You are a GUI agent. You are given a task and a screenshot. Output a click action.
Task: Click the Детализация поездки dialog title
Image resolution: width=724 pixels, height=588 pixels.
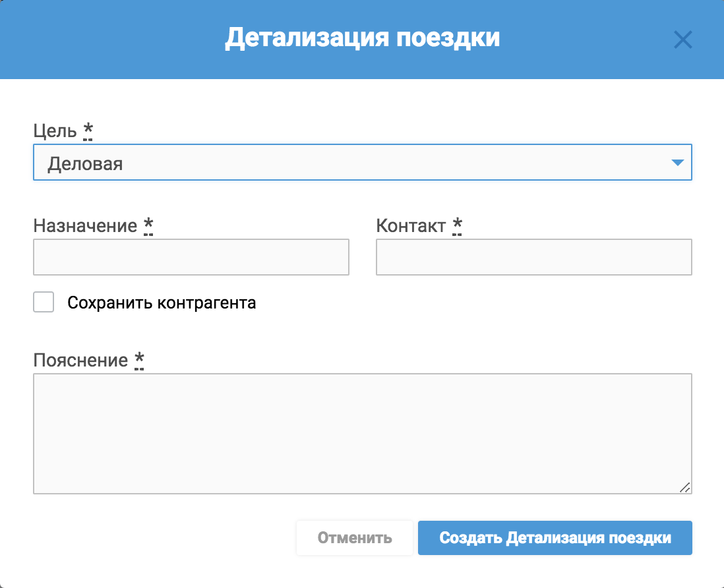pyautogui.click(x=362, y=38)
